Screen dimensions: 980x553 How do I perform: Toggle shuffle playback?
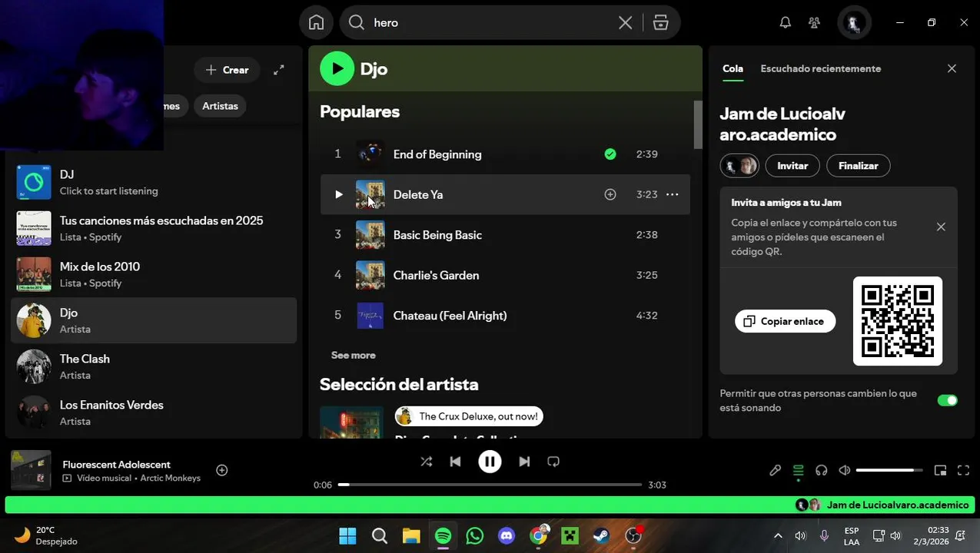click(427, 462)
